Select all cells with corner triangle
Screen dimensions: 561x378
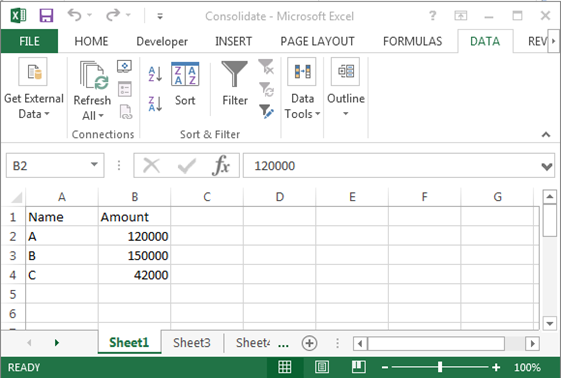(x=15, y=197)
